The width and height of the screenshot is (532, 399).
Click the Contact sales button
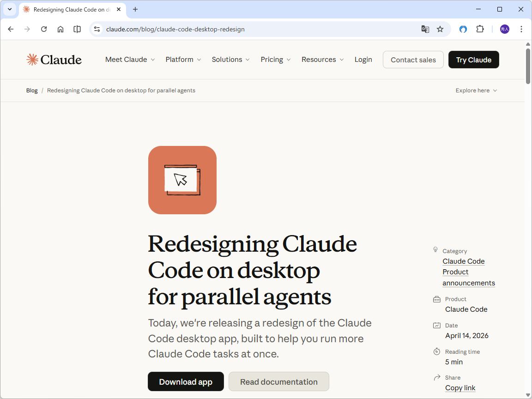[x=413, y=60]
